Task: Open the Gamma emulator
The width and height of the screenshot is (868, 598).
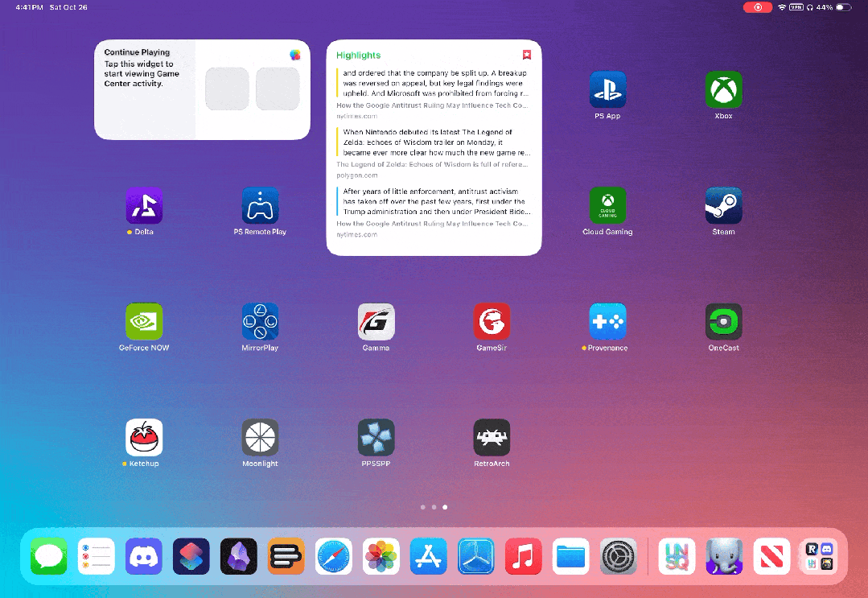Action: coord(376,322)
